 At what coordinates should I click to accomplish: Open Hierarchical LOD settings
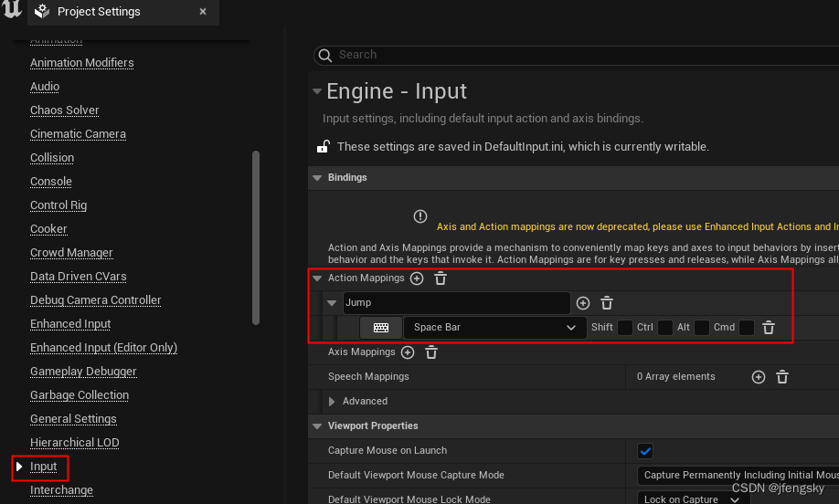pos(75,443)
